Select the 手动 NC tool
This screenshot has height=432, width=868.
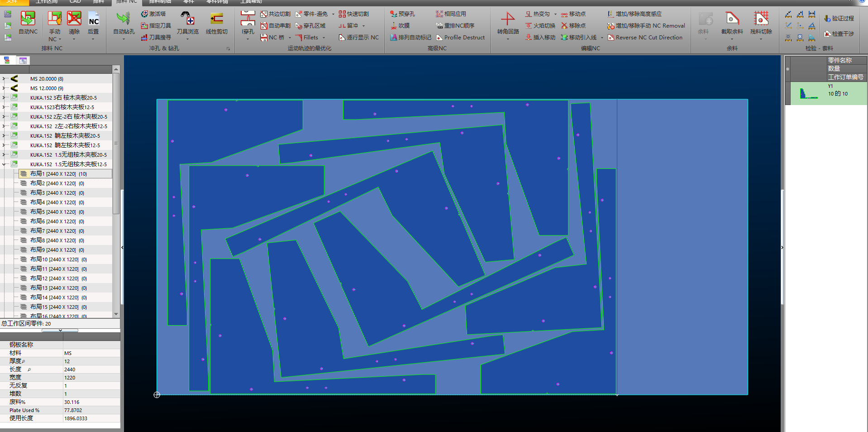coord(54,23)
